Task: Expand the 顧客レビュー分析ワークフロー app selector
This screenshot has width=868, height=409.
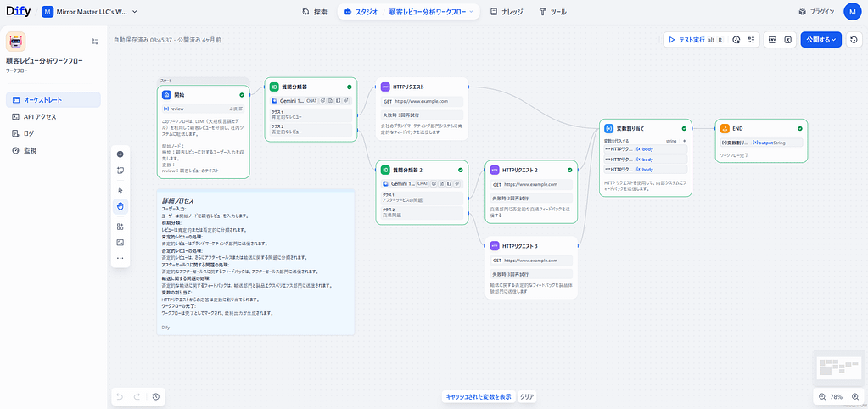Action: pyautogui.click(x=434, y=12)
